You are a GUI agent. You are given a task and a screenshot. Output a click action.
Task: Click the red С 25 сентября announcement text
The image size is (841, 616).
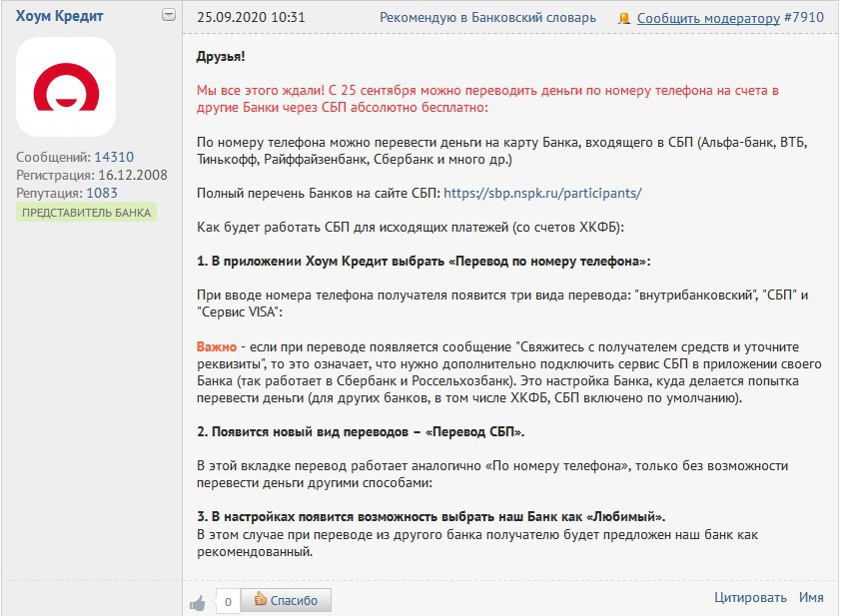[x=487, y=99]
